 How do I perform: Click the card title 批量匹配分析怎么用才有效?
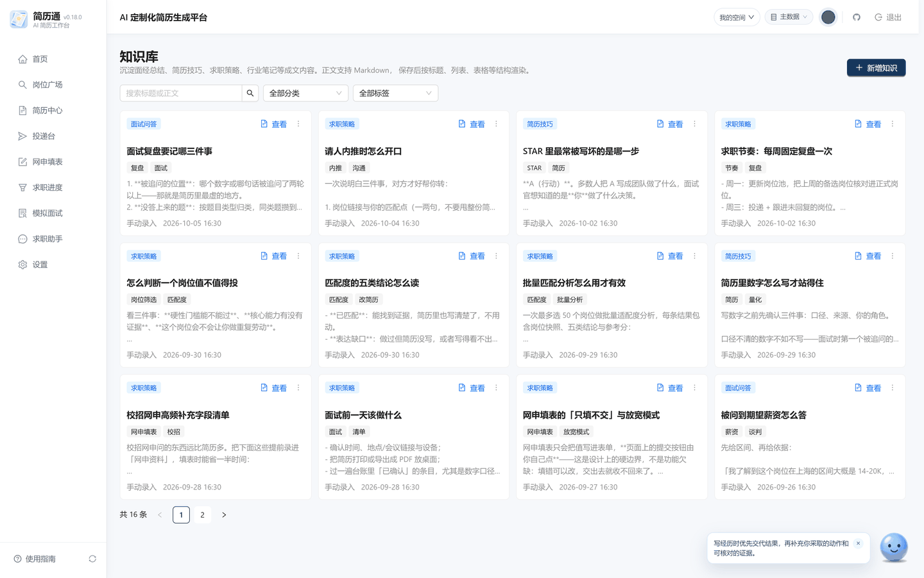[574, 283]
